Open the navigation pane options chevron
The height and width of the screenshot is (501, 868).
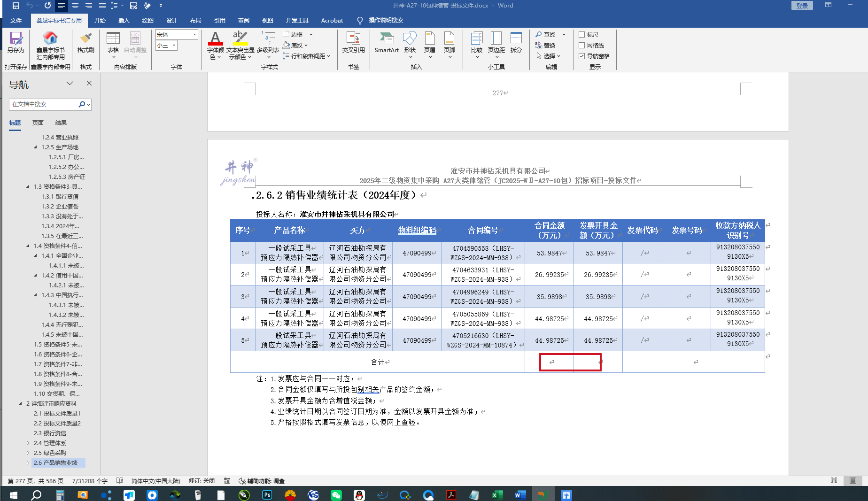pyautogui.click(x=70, y=83)
